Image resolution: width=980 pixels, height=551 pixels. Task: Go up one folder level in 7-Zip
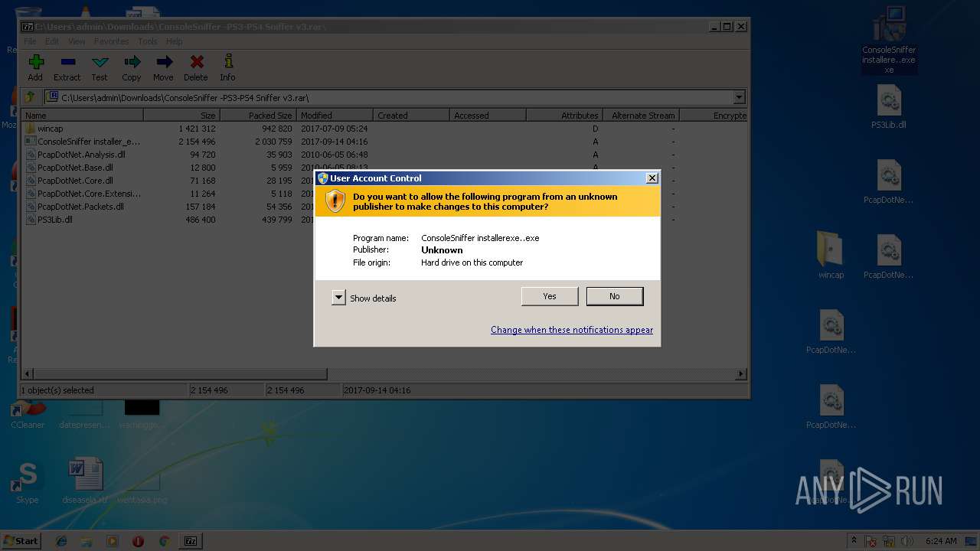(x=30, y=97)
